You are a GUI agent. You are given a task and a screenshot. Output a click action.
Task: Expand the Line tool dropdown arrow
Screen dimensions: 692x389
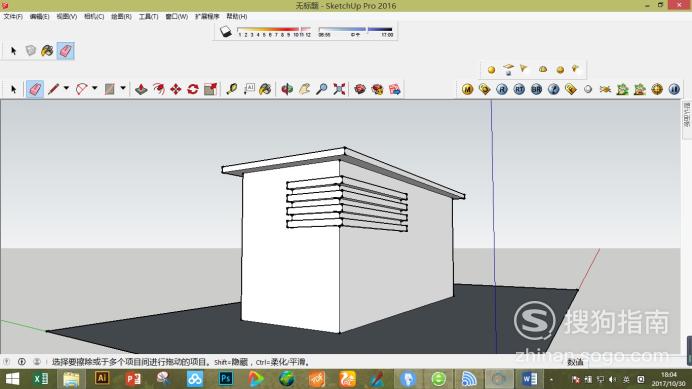(x=66, y=88)
